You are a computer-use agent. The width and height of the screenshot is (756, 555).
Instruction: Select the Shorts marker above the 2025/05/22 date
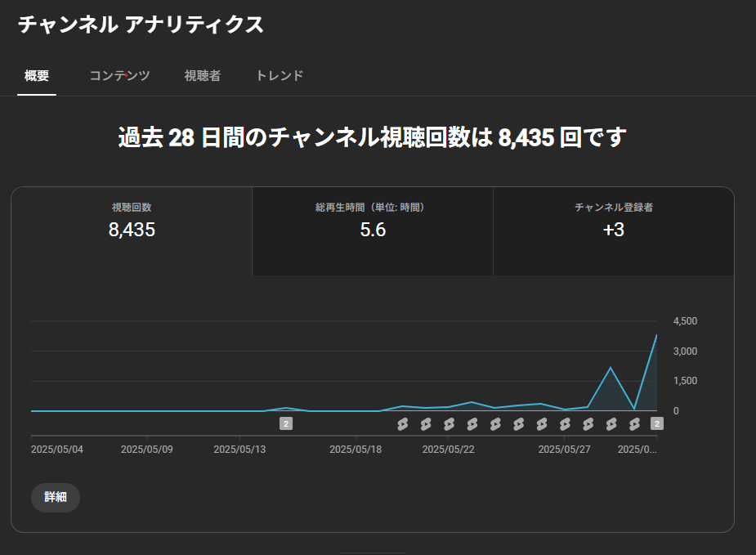(x=448, y=423)
